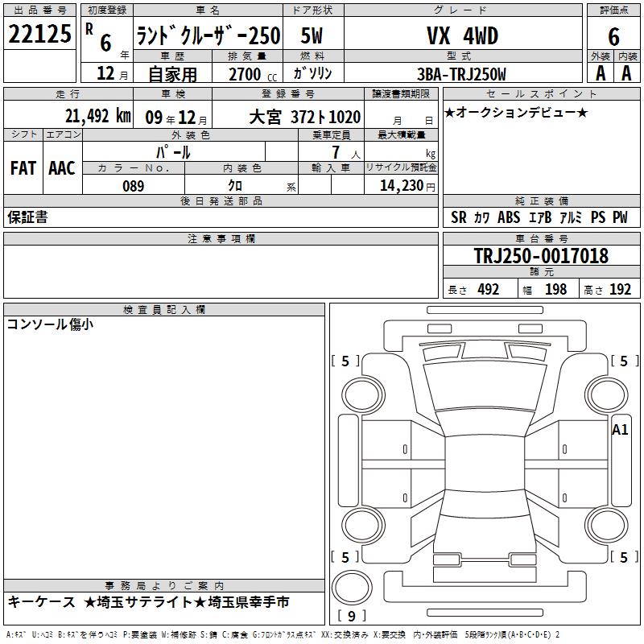Select the inspector note コンソール傷小
This screenshot has width=644, height=644.
pos(50,324)
